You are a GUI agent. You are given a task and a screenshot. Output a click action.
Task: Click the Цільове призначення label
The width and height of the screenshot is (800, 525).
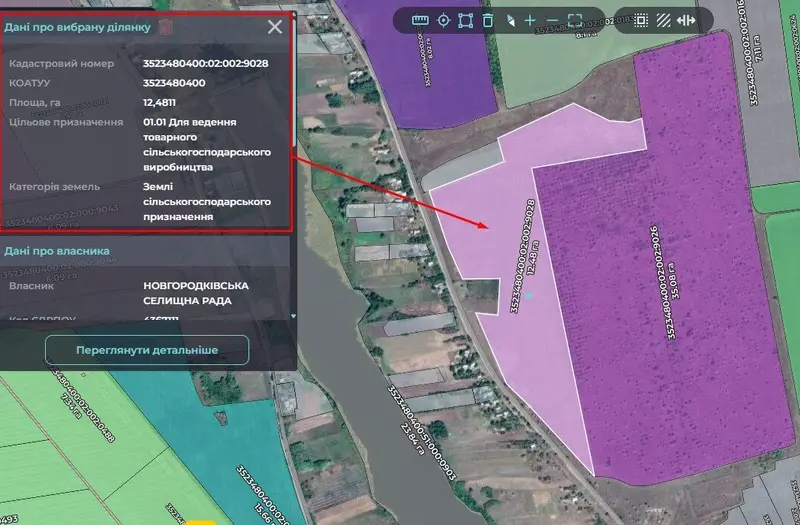(x=66, y=122)
